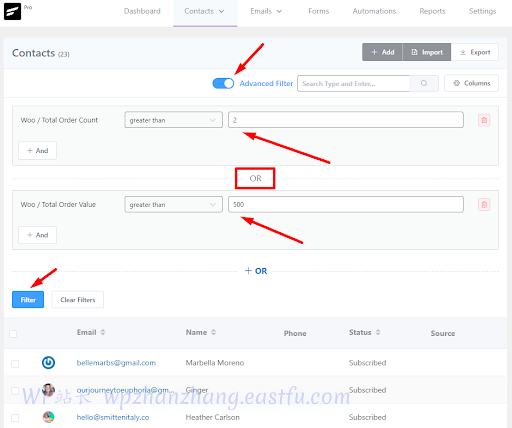Focus the contact search input field

pos(353,83)
